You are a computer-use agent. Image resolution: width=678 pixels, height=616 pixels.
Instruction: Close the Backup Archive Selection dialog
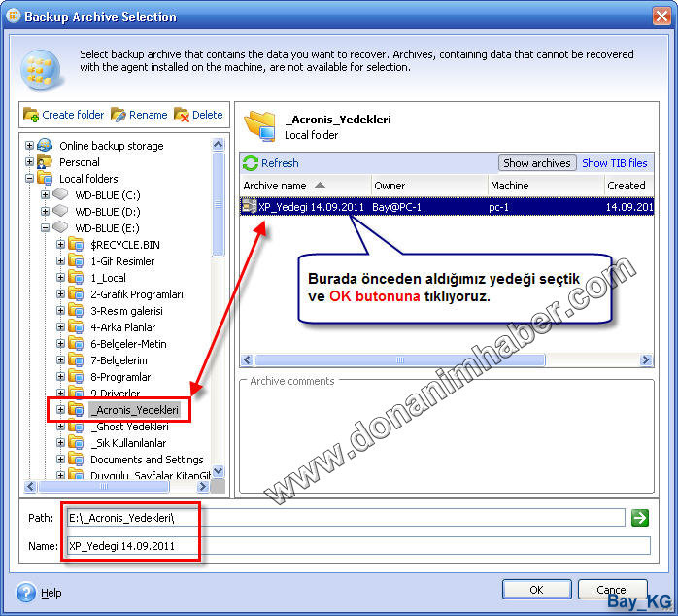661,17
